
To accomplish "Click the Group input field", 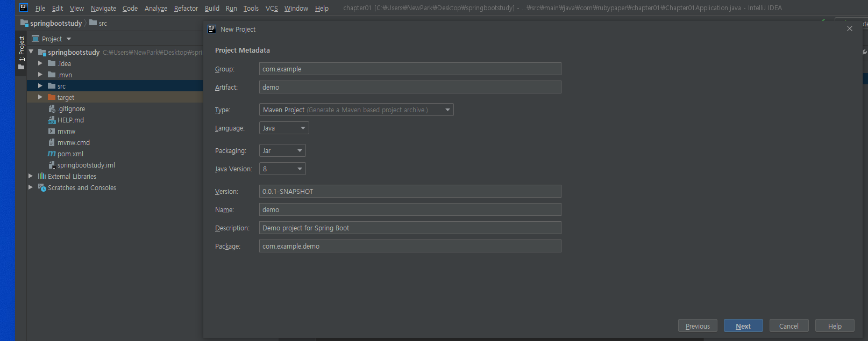I will (410, 69).
